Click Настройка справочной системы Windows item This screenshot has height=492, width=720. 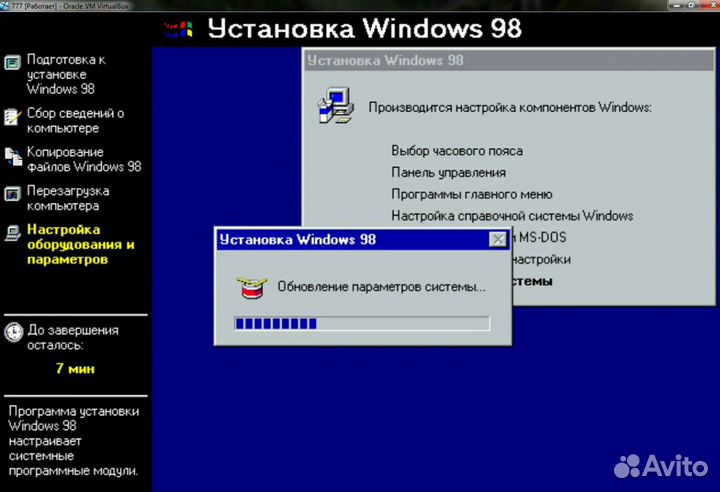pyautogui.click(x=512, y=216)
